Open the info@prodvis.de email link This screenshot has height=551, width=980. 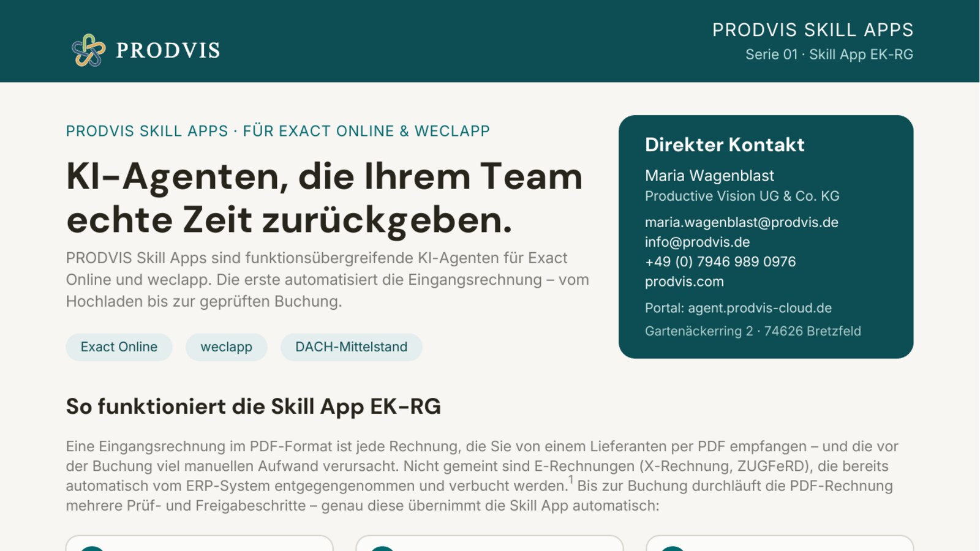click(x=697, y=242)
